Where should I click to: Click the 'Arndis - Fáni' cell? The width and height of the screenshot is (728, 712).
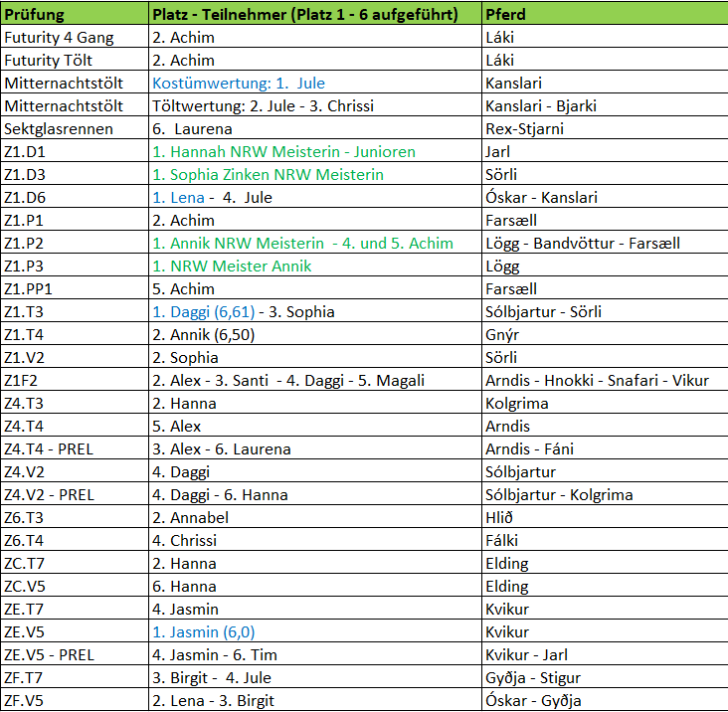click(605, 447)
